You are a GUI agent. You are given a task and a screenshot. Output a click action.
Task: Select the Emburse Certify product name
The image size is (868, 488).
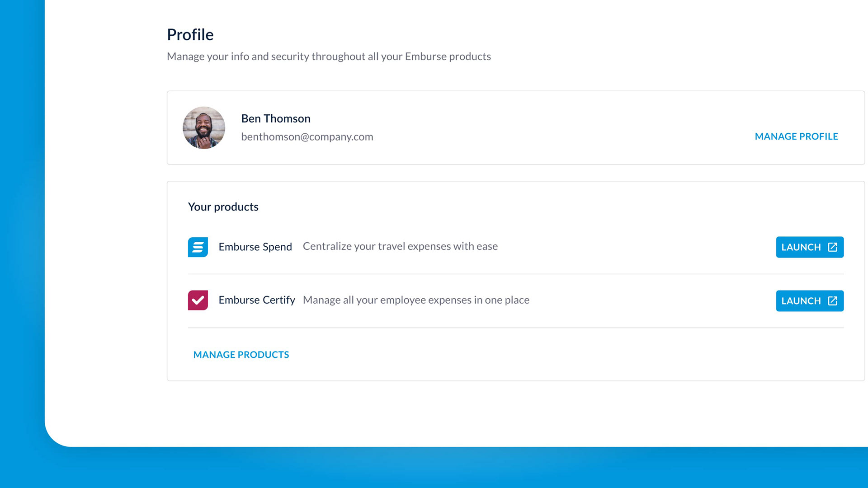tap(257, 300)
